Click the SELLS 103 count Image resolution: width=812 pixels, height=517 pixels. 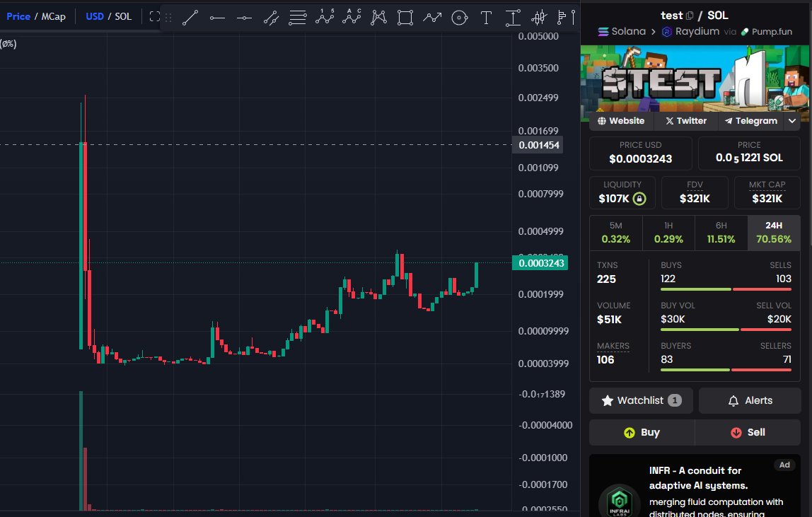(x=784, y=279)
